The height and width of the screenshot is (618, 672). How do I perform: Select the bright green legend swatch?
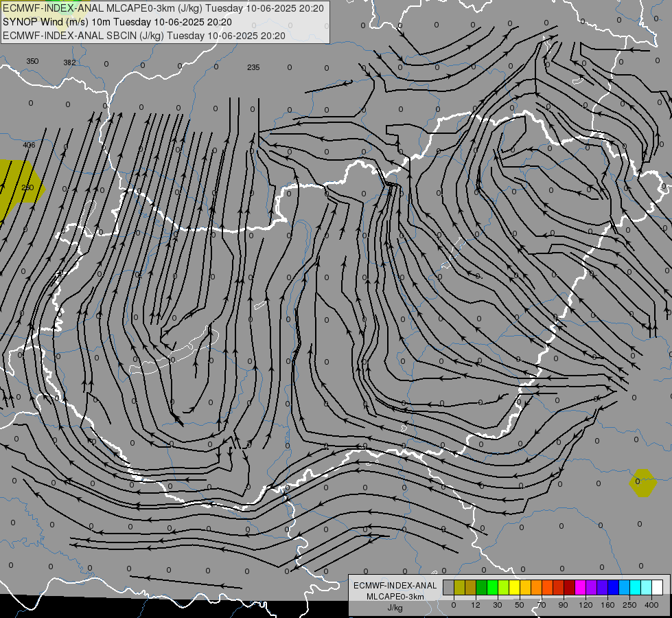coord(492,587)
